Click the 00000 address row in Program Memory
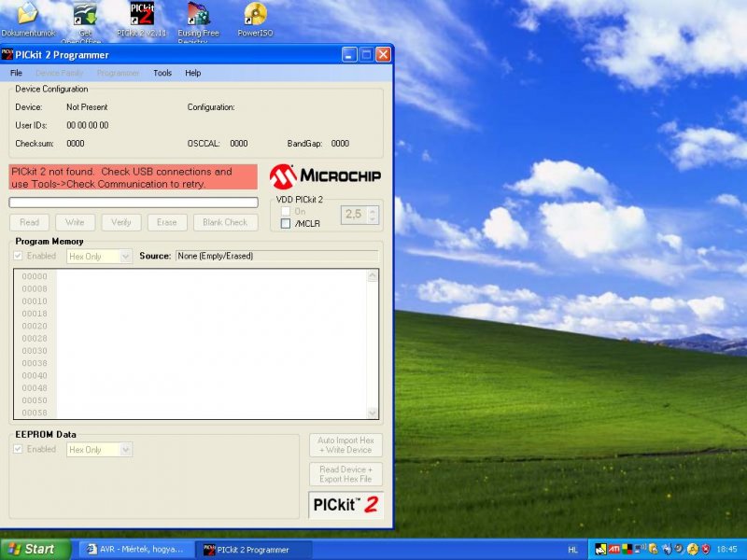747x560 pixels. click(x=35, y=276)
